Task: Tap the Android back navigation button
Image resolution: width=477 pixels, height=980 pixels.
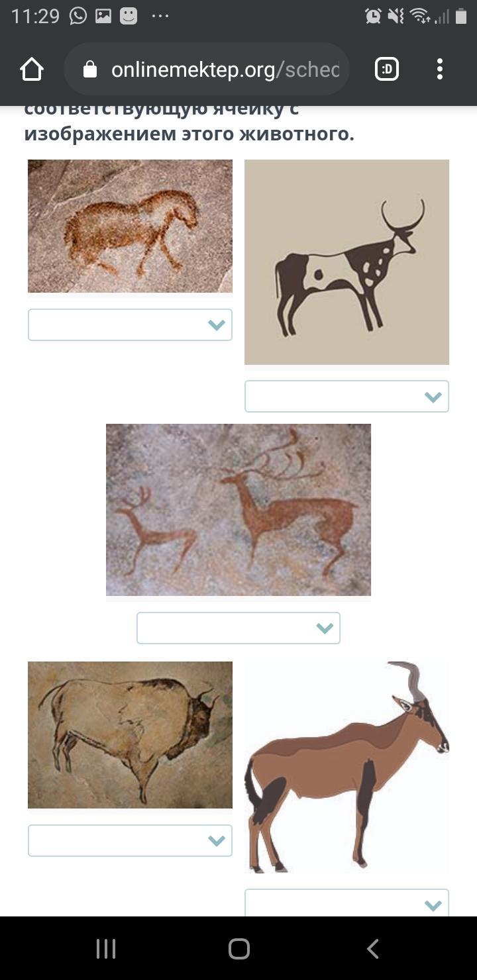Action: coord(373,948)
